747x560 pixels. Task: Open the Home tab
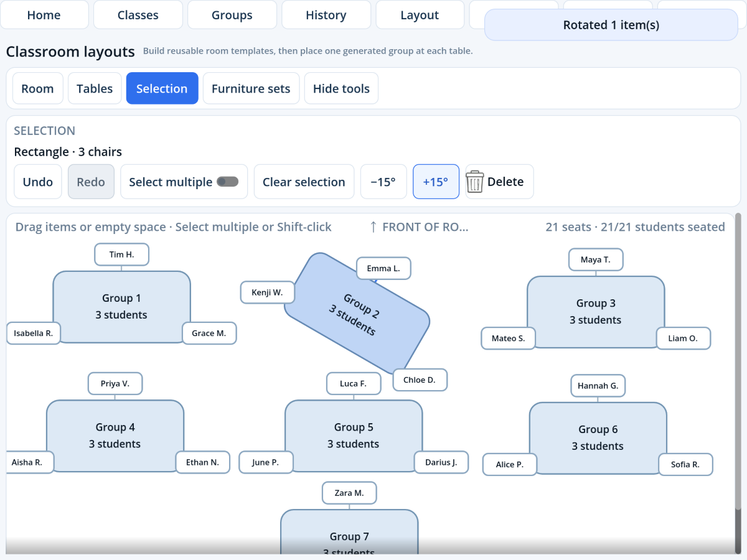(x=44, y=15)
